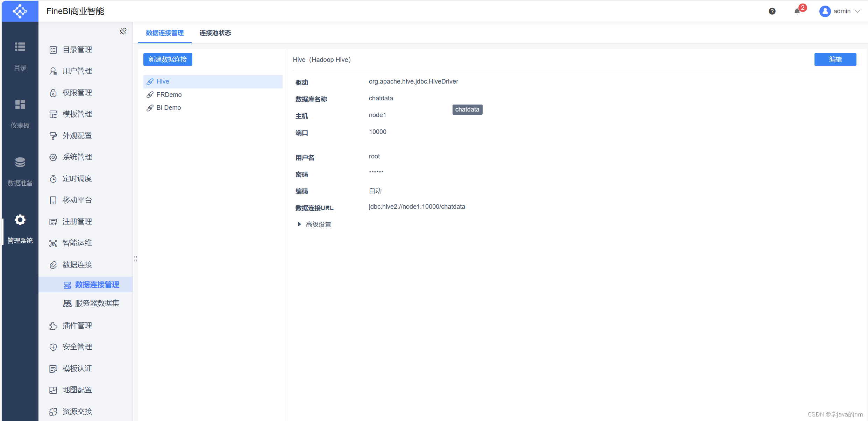Viewport: 868px width, 421px height.
Task: Click the FineBI logo icon
Action: (20, 11)
